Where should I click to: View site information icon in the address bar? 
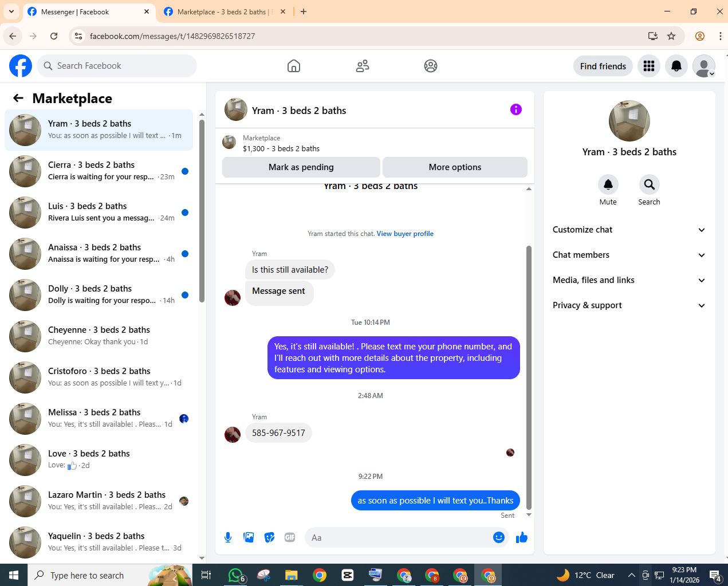click(78, 36)
